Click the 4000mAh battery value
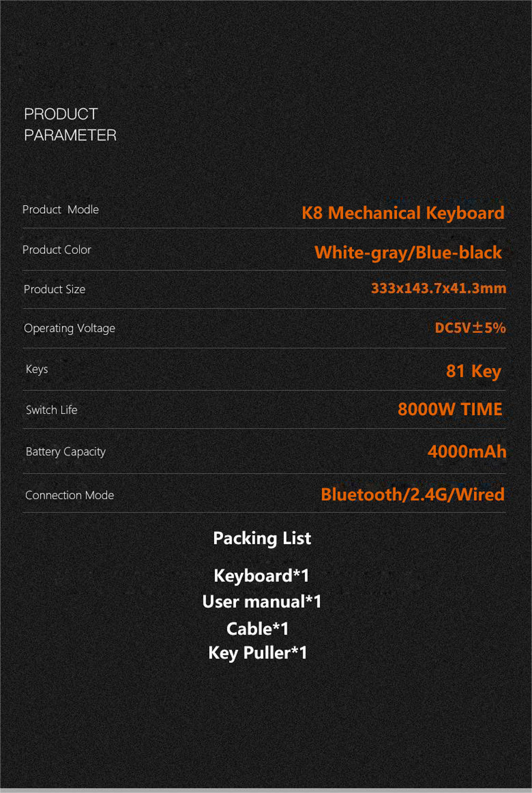The width and height of the screenshot is (532, 793). point(466,451)
